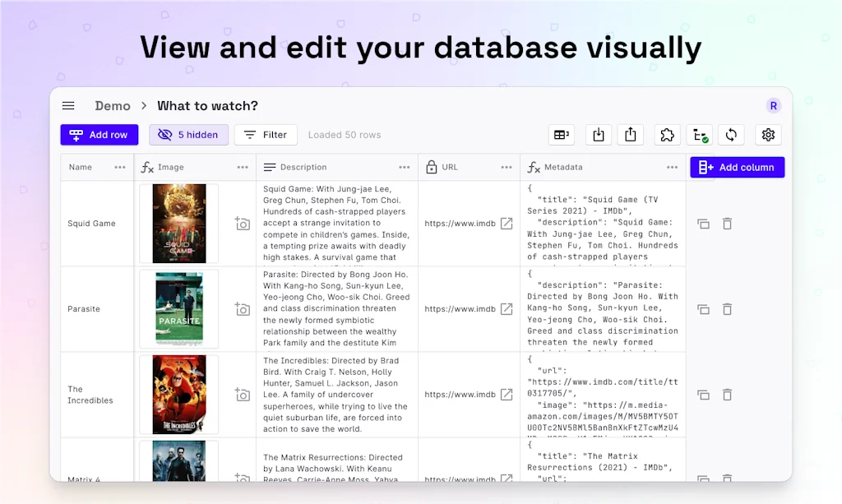Open the settings gear icon
This screenshot has height=504, width=842.
(x=769, y=135)
